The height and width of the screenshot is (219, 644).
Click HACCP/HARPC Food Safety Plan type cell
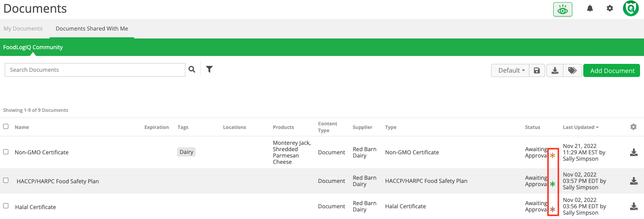[426, 181]
